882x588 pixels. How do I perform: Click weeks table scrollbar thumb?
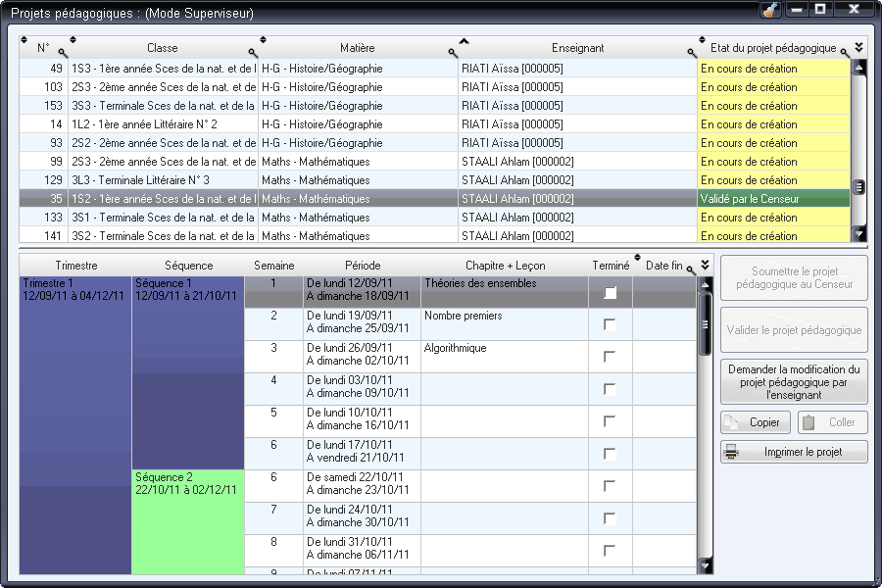point(706,324)
